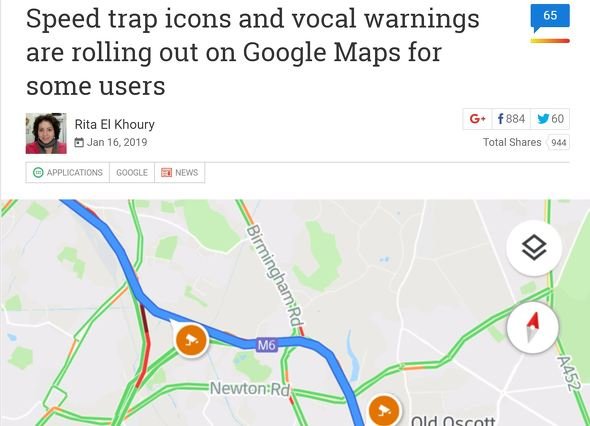Open the News category tag
The width and height of the screenshot is (590, 426).
pos(179,173)
